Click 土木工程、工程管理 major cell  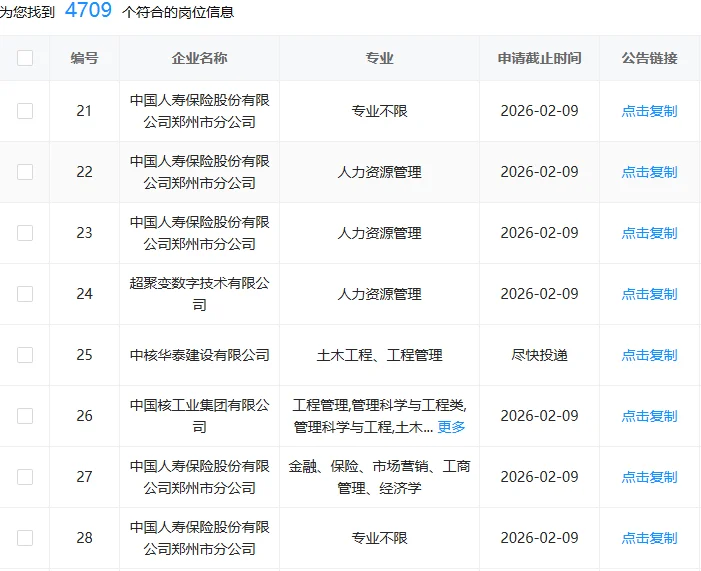pos(379,355)
